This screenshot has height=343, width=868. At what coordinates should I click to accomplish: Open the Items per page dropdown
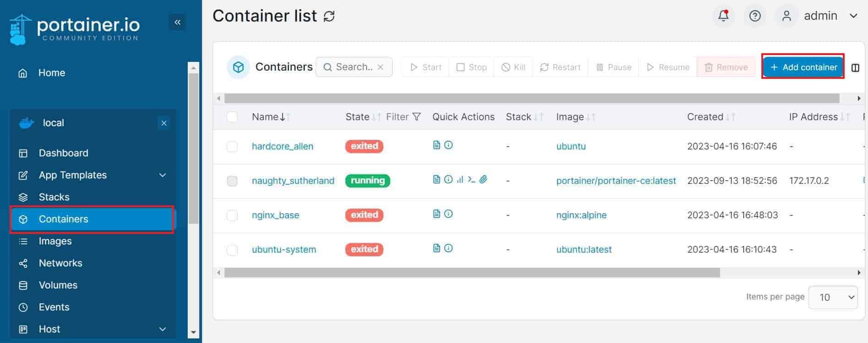pyautogui.click(x=833, y=297)
